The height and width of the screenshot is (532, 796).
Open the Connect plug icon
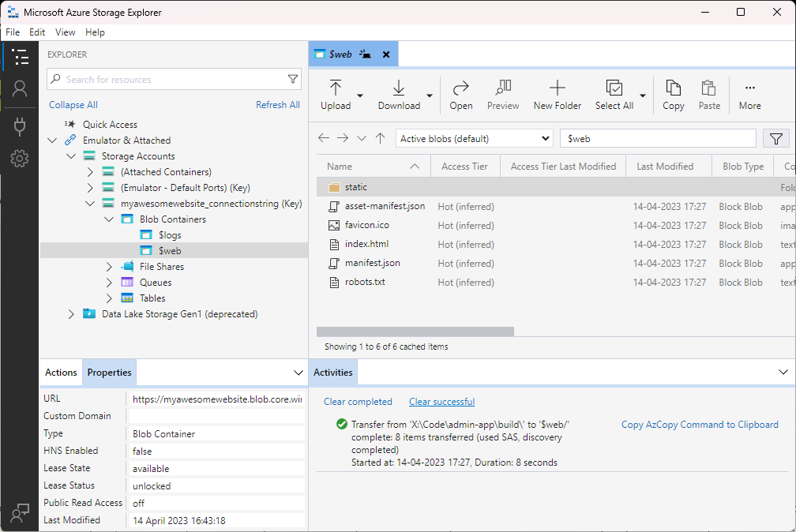tap(20, 126)
